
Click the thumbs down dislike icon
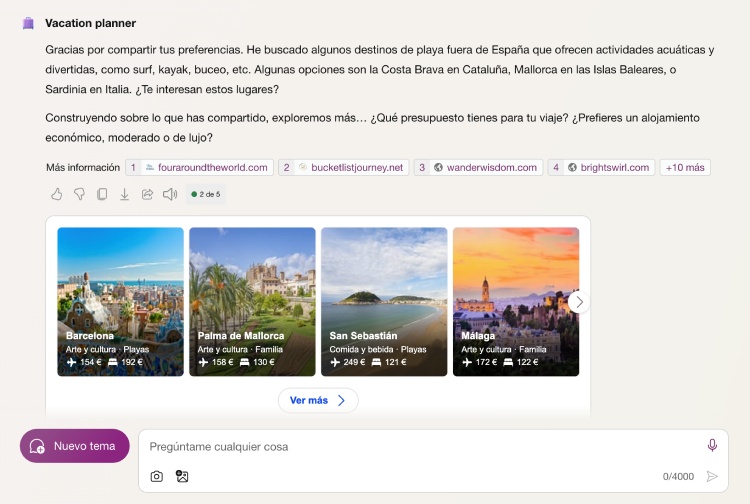point(79,194)
